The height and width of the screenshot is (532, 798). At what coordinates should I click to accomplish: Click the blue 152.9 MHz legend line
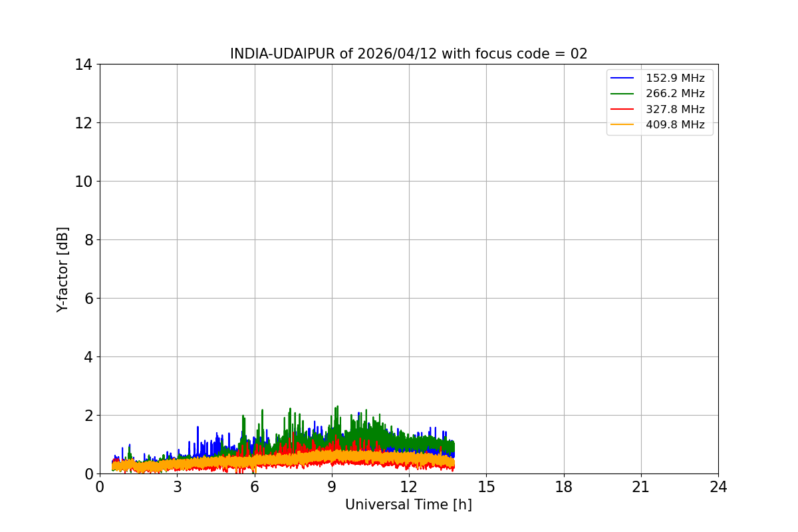(x=622, y=78)
